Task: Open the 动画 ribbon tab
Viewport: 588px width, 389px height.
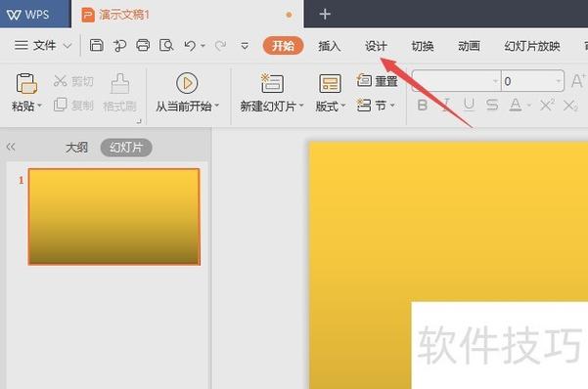Action: pyautogui.click(x=469, y=46)
